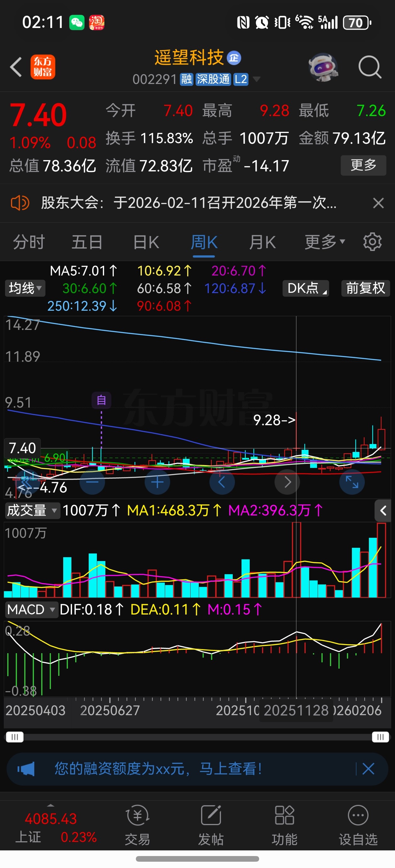
Task: Tap the purple 自 marker on chart
Action: [x=101, y=400]
